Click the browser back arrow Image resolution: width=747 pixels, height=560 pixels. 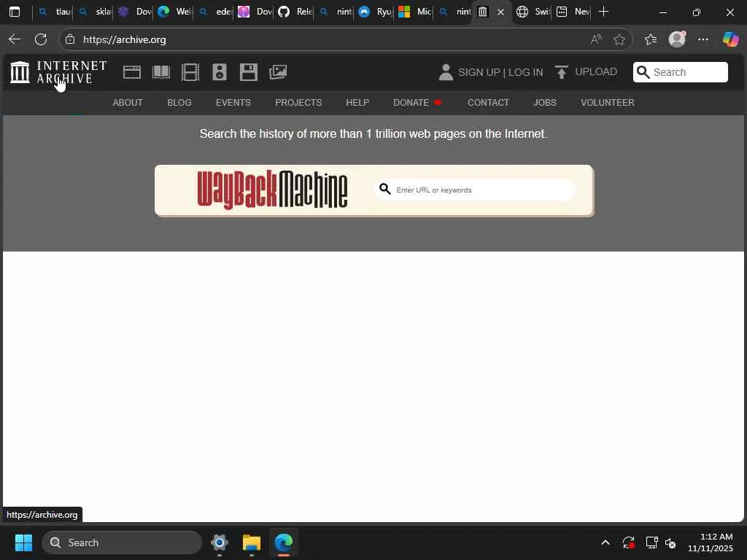click(15, 39)
